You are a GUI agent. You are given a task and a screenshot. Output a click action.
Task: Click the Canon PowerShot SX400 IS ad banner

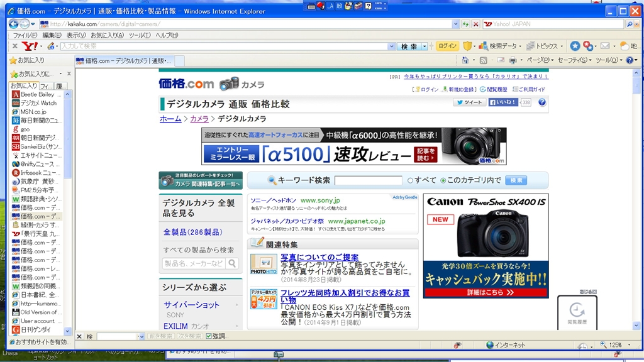pos(486,246)
